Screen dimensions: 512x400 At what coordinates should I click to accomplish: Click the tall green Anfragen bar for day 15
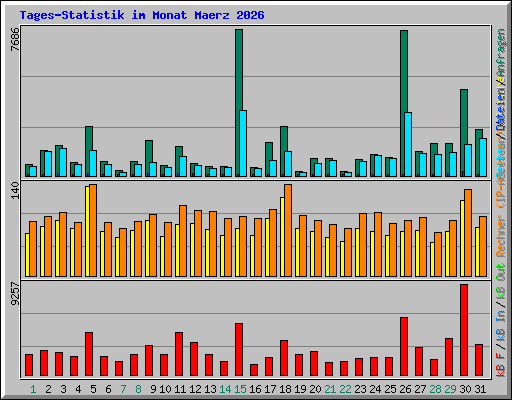(x=239, y=103)
